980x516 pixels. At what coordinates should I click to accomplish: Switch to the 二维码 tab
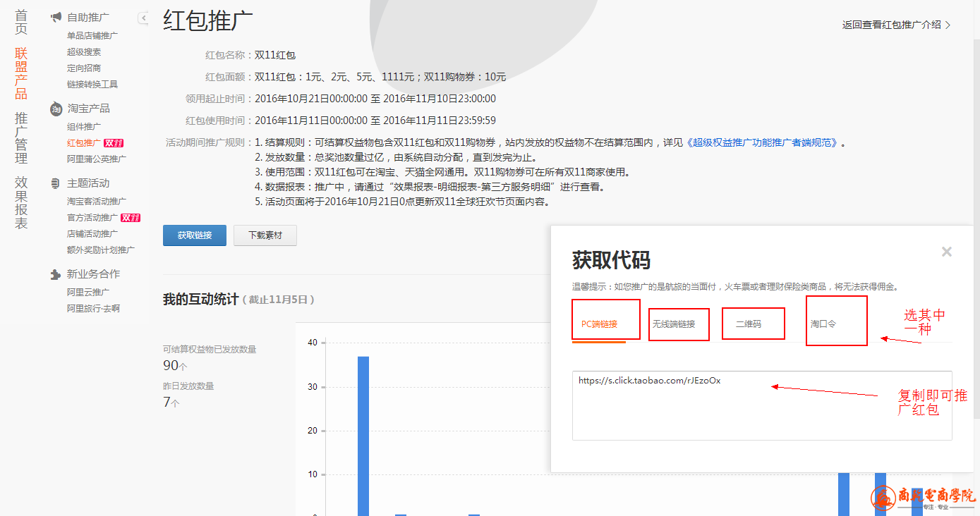click(749, 324)
